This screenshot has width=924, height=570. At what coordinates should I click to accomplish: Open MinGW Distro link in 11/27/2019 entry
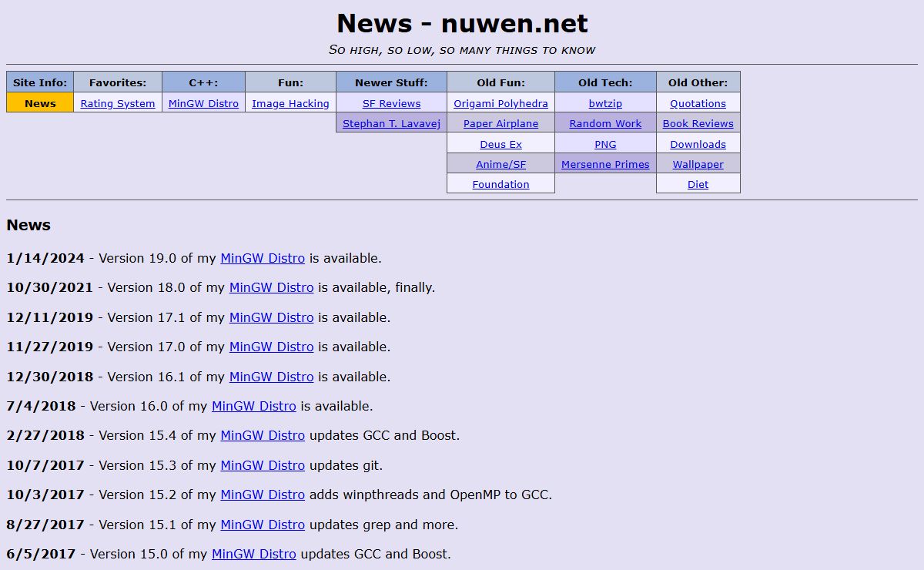pyautogui.click(x=271, y=347)
